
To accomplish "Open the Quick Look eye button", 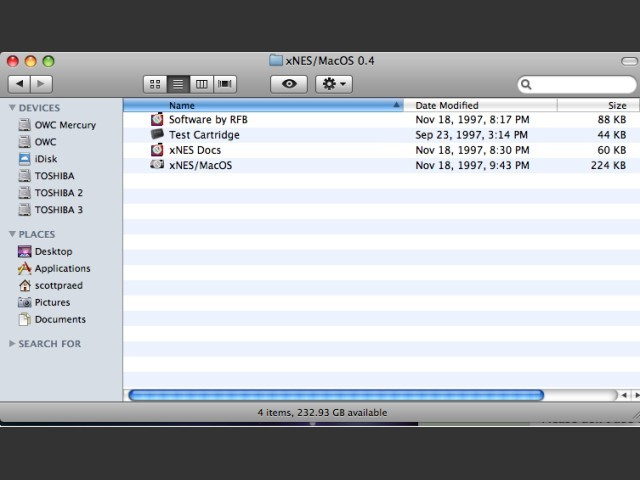I will [x=288, y=84].
